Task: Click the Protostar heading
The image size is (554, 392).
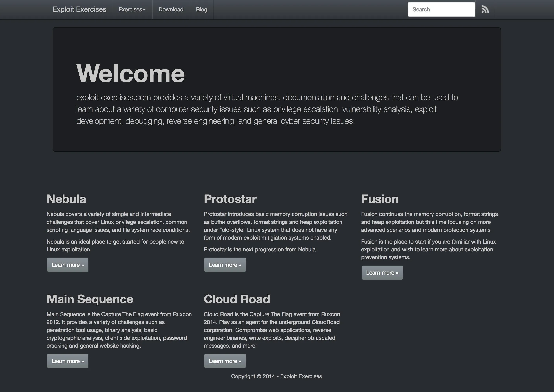Action: (230, 199)
